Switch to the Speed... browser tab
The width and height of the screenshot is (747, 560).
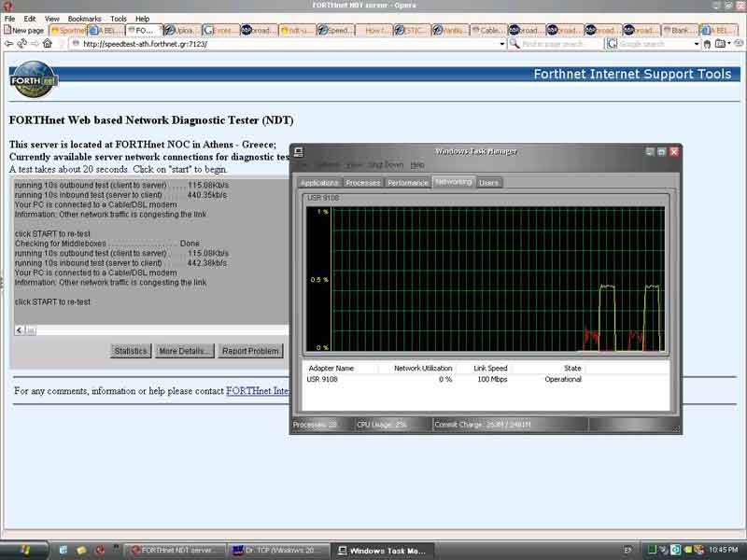(335, 30)
